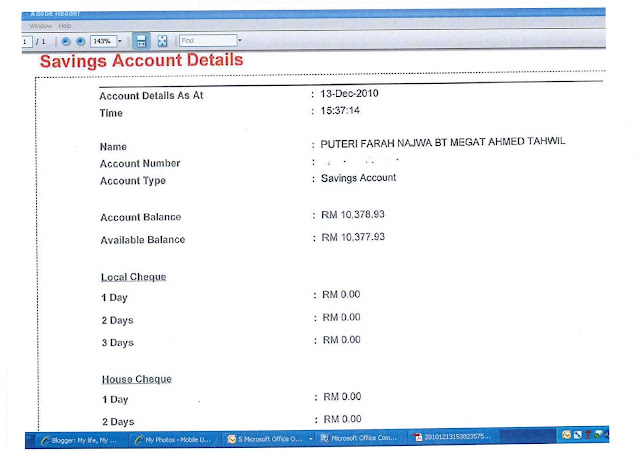Click the zoom out minus button
This screenshot has height=452, width=640.
point(66,41)
